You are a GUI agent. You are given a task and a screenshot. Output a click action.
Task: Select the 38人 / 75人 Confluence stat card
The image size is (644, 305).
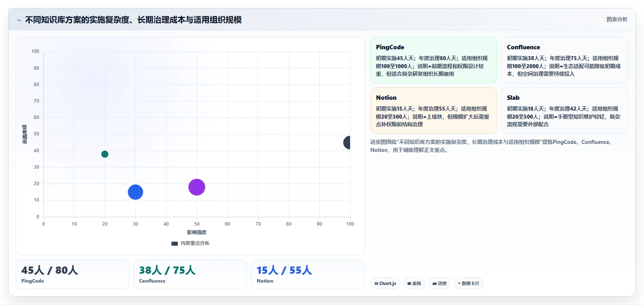190,274
